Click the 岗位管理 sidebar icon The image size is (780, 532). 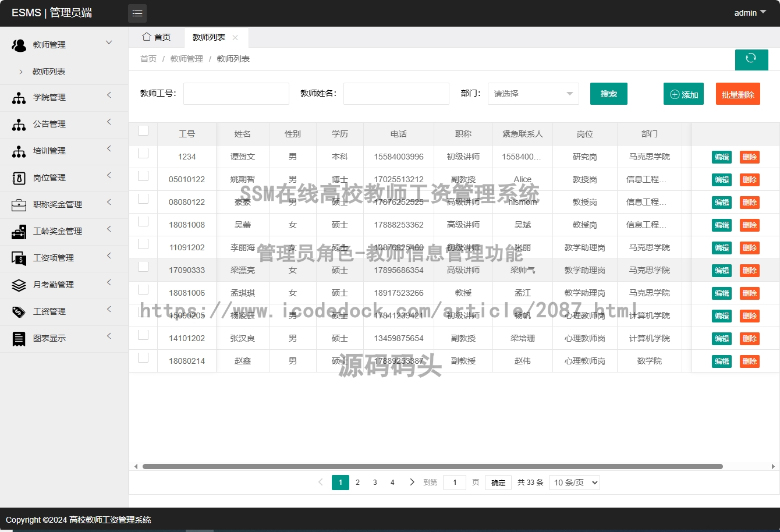19,178
